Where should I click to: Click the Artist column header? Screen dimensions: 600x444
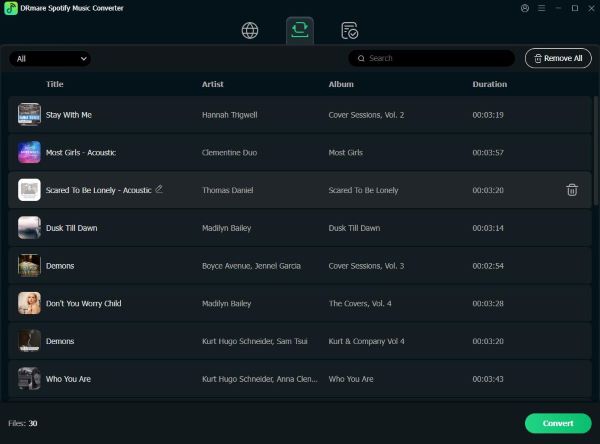coord(212,84)
